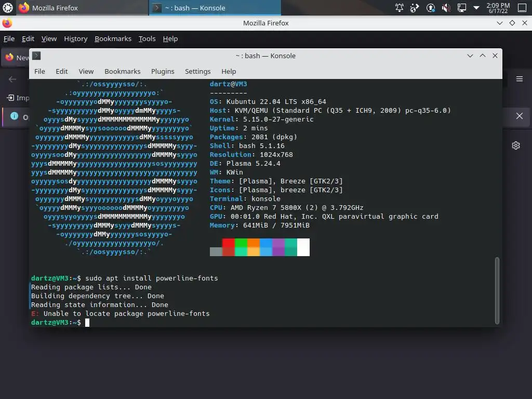Dismiss the Firefox notification bar with X
Viewport: 532px width, 399px height.
(x=519, y=116)
